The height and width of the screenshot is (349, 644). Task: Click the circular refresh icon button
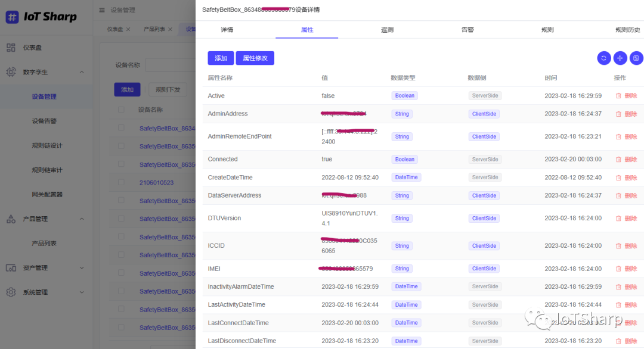pos(603,58)
